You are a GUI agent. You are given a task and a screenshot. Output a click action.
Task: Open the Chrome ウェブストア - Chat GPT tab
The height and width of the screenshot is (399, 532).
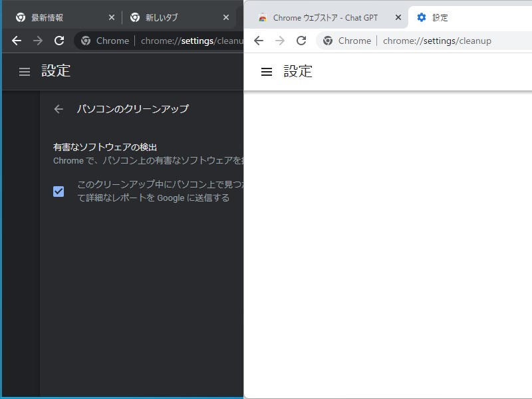pyautogui.click(x=326, y=17)
